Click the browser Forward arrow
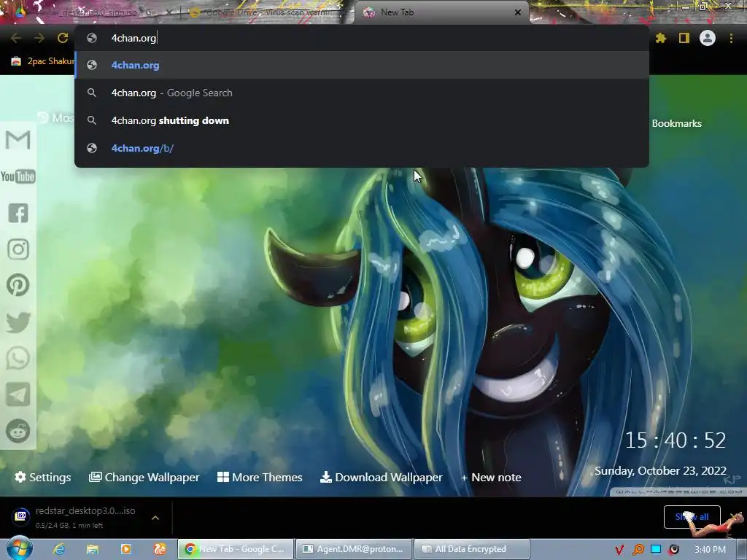 click(x=39, y=38)
